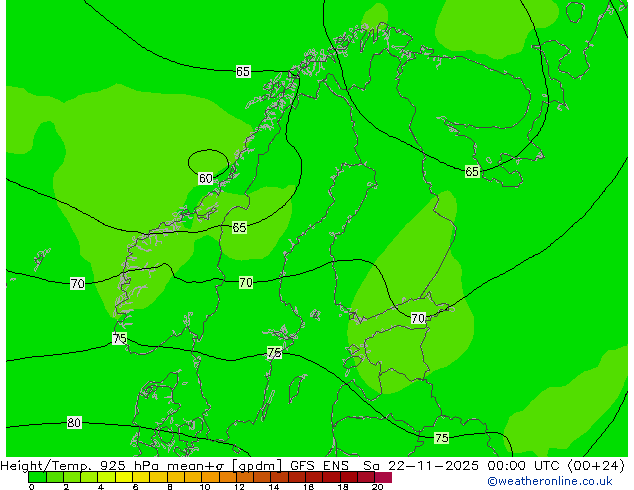This screenshot has width=634, height=490.
Task: Click the '00:00 UTC (00+24)' time text
Action: tap(556, 466)
